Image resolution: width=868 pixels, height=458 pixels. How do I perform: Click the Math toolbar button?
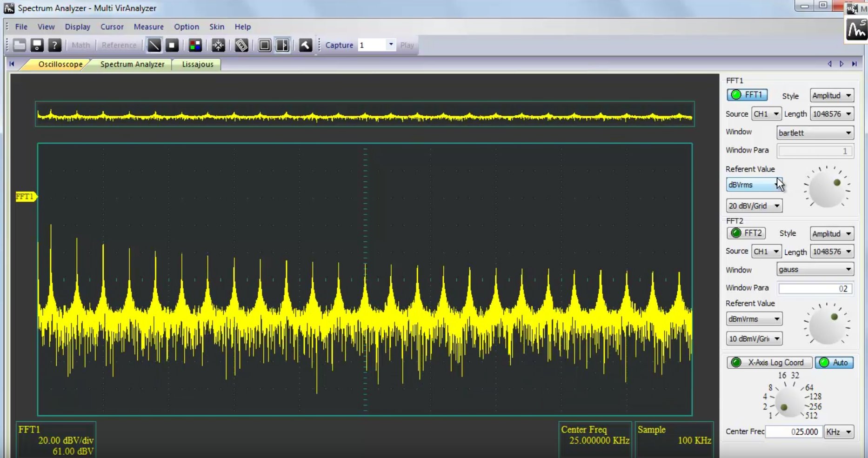[x=81, y=45]
